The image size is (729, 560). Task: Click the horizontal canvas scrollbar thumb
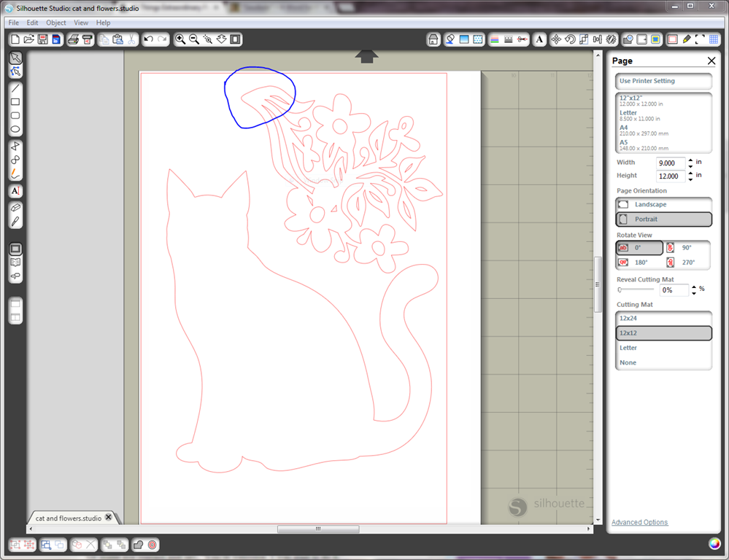318,529
